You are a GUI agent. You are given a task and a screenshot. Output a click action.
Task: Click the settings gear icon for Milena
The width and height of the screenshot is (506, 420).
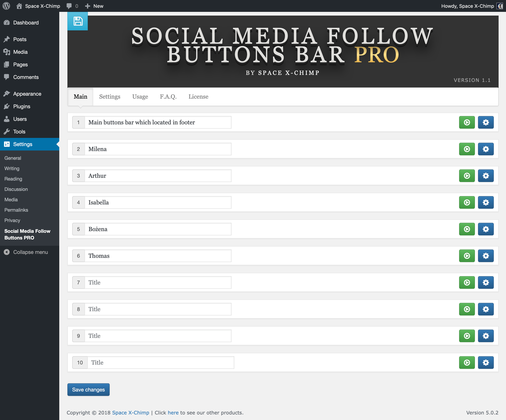(x=486, y=149)
